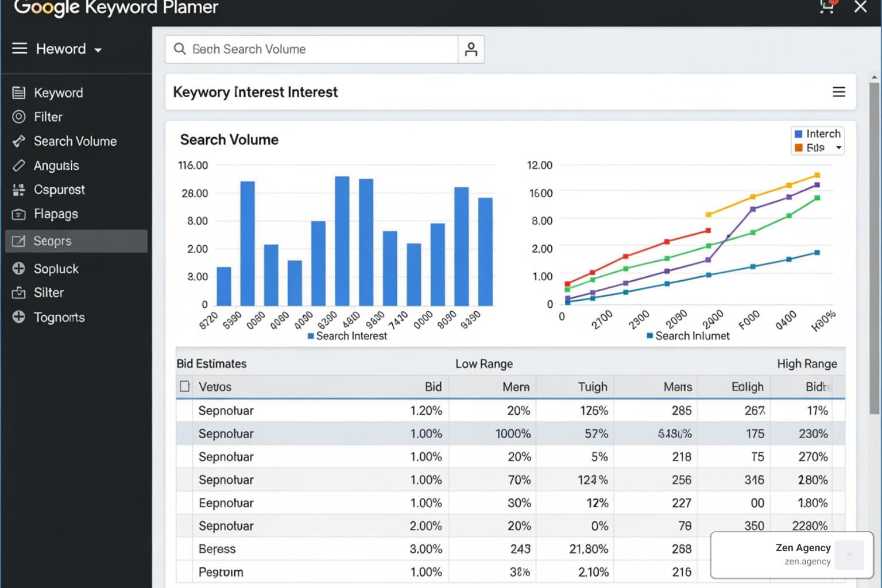Image resolution: width=882 pixels, height=588 pixels.
Task: Open the user profile icon button
Action: coord(471,49)
